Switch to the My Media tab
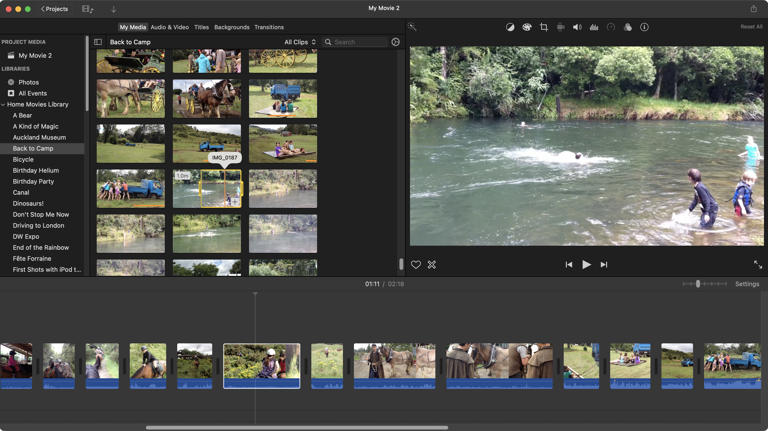This screenshot has width=768, height=431. 133,27
